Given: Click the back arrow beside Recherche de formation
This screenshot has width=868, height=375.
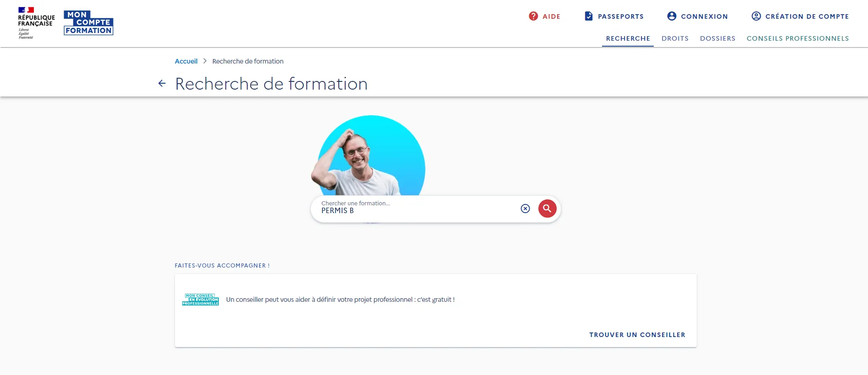Looking at the screenshot, I should point(162,83).
